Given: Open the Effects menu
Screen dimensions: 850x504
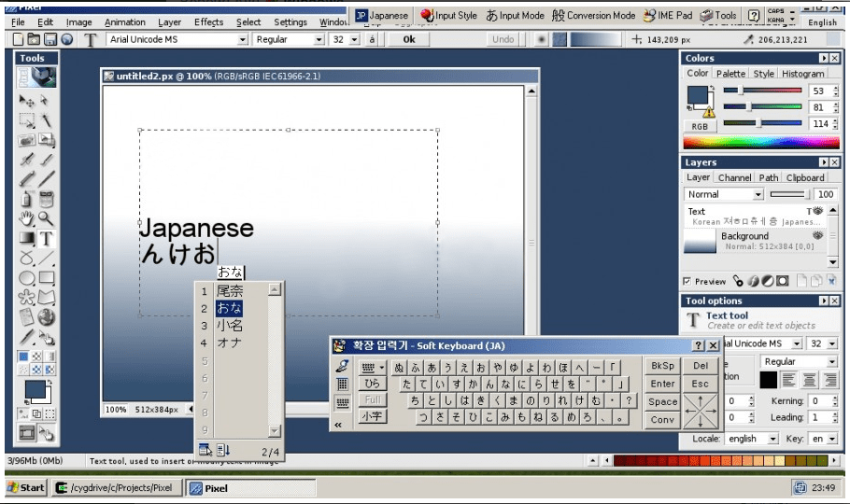Looking at the screenshot, I should 208,21.
